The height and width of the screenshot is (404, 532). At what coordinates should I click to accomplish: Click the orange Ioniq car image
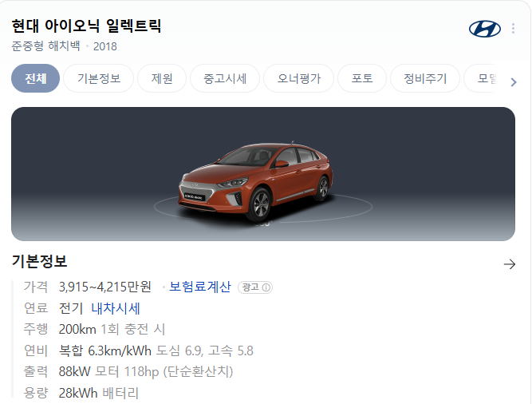(x=256, y=181)
